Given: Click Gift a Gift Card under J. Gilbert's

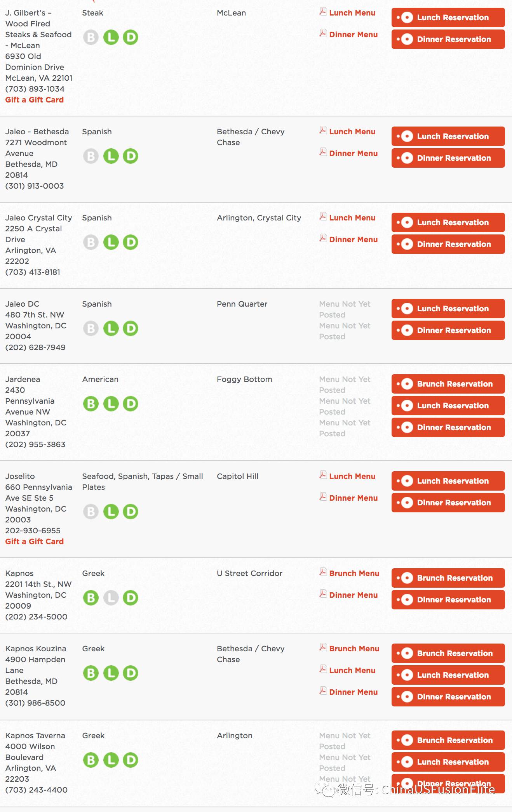Looking at the screenshot, I should tap(35, 100).
